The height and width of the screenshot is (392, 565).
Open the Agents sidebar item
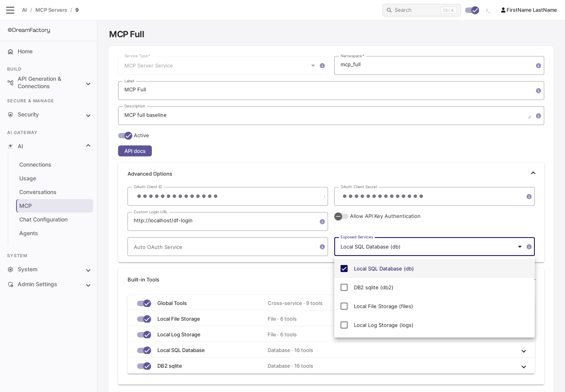coord(54,233)
